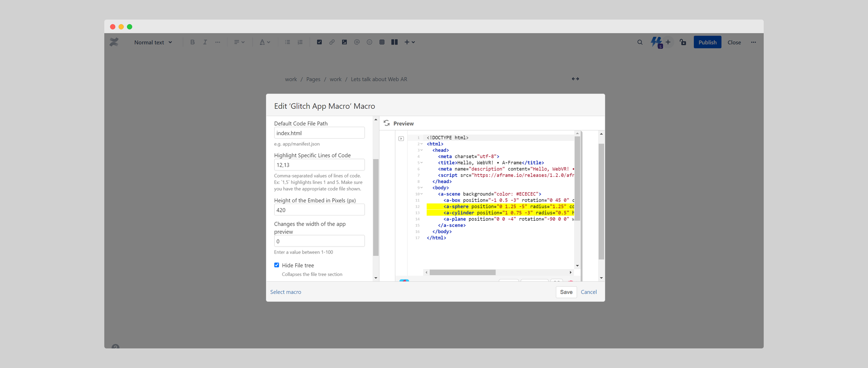Click the Close editor button
This screenshot has height=368, width=868.
(734, 42)
